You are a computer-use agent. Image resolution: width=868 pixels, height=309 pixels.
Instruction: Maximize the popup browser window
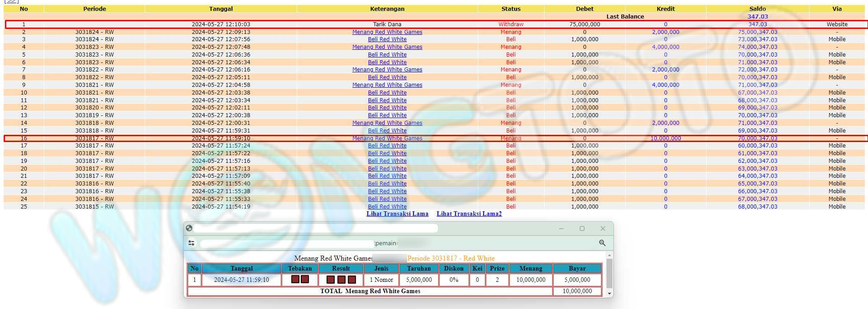point(582,228)
